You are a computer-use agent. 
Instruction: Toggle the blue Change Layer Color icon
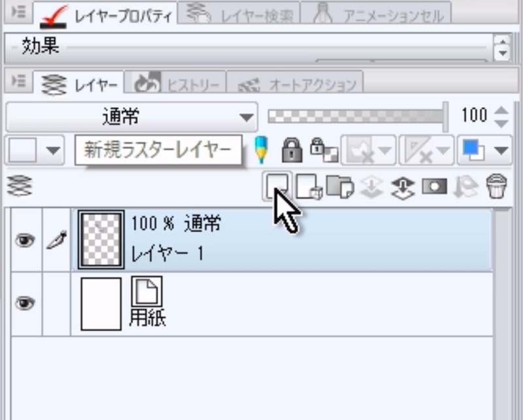point(473,150)
